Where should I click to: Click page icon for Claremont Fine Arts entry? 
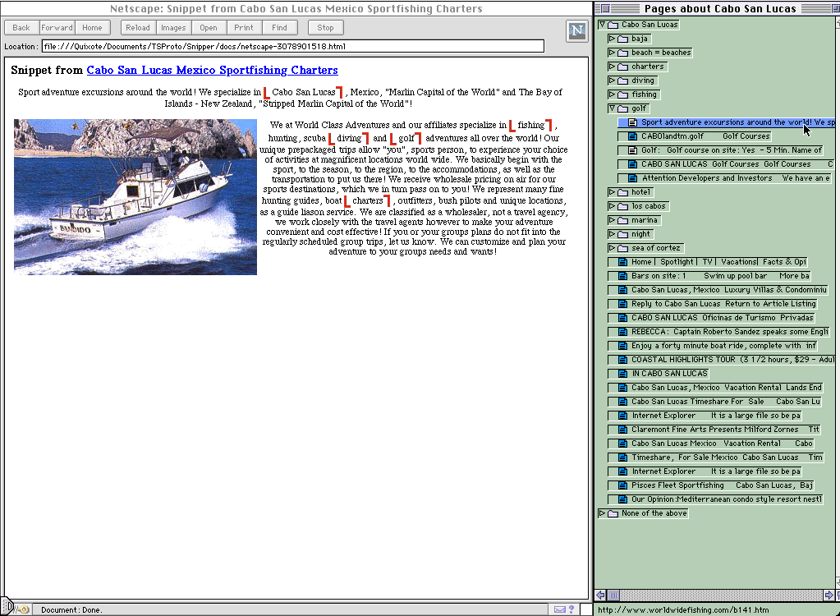point(623,430)
